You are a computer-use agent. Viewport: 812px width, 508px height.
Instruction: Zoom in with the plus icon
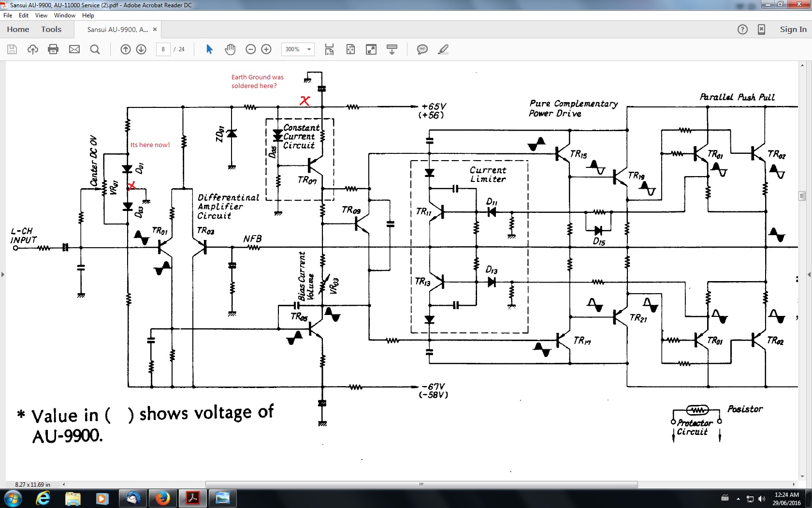click(x=266, y=49)
